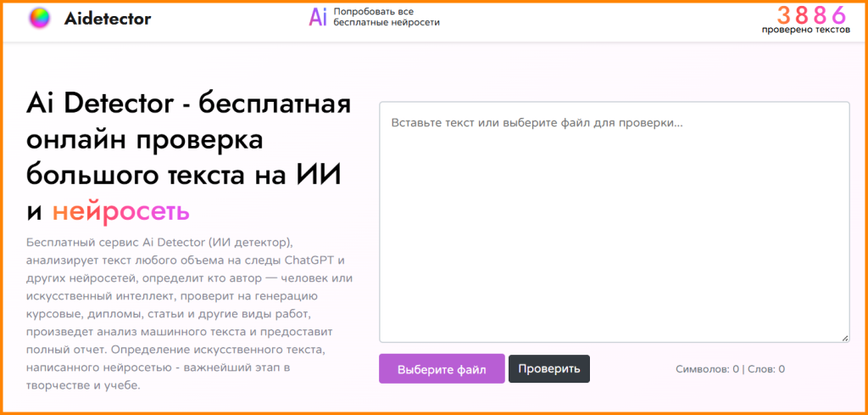Click the 'проверено текстов' label
868x415 pixels.
(x=806, y=30)
